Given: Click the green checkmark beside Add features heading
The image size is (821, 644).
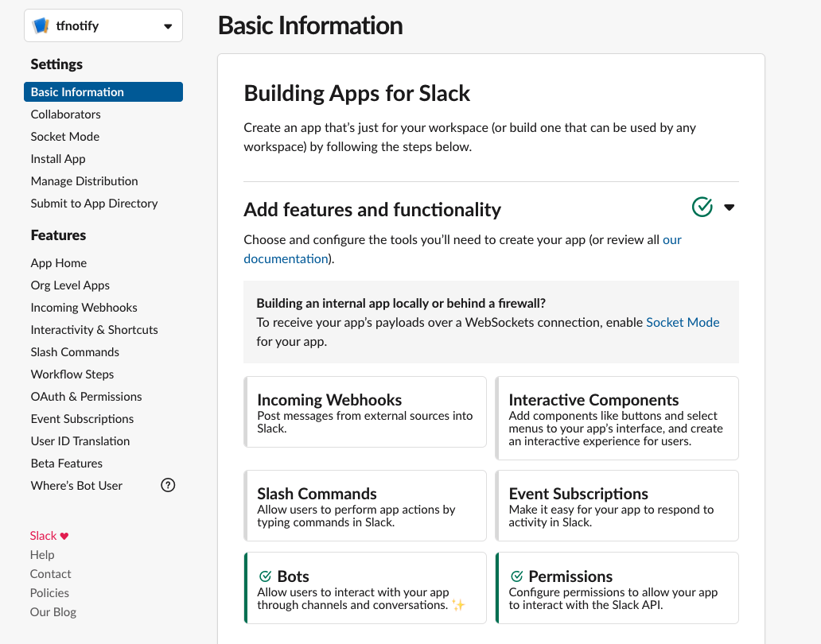Looking at the screenshot, I should pyautogui.click(x=702, y=208).
